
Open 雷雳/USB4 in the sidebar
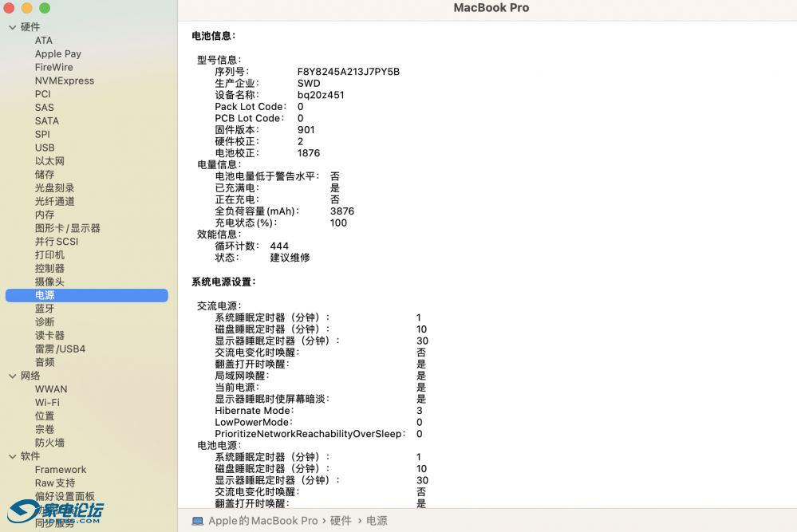60,349
